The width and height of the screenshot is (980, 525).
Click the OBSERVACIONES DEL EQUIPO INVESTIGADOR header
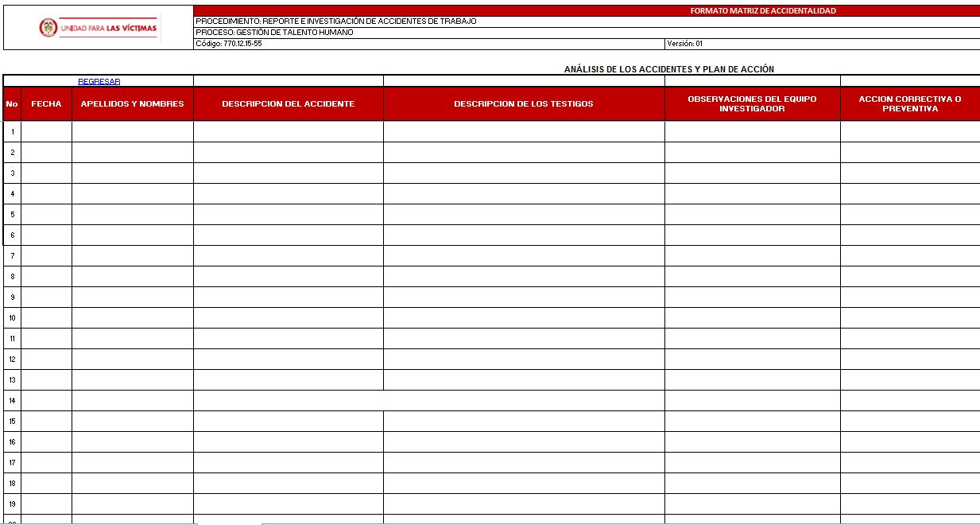pos(752,104)
